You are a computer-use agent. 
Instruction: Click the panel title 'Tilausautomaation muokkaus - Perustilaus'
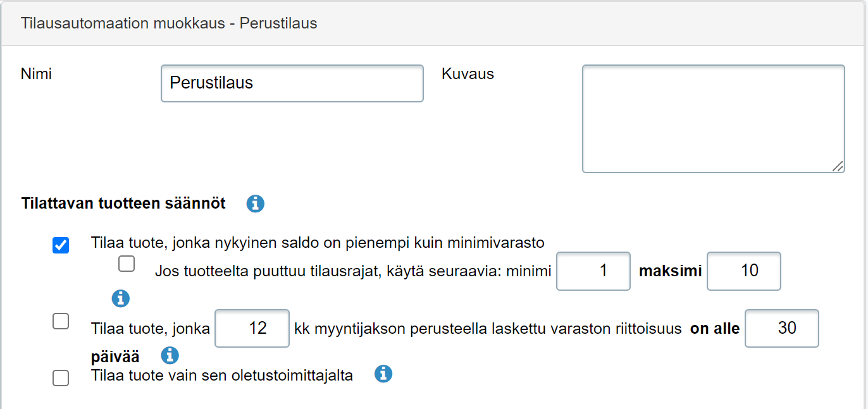[169, 24]
